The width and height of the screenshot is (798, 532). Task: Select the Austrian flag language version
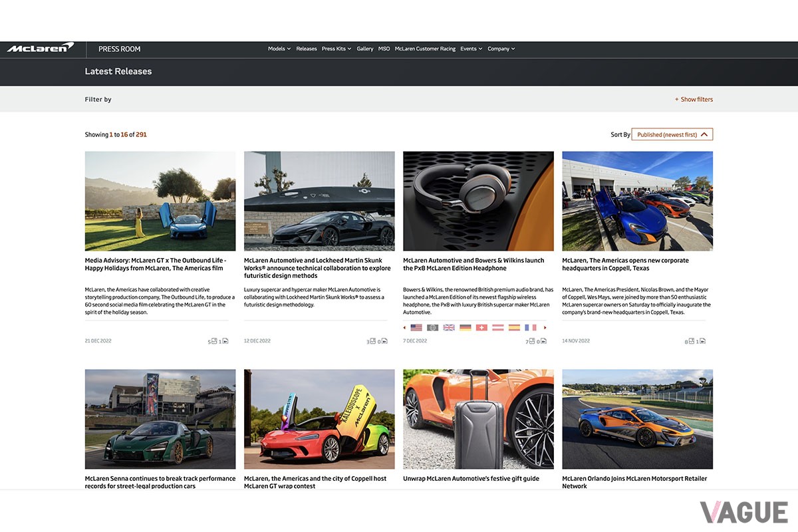point(497,328)
